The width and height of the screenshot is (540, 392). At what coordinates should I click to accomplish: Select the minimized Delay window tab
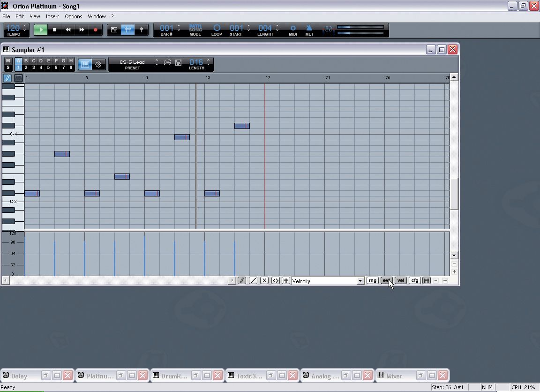(x=19, y=376)
